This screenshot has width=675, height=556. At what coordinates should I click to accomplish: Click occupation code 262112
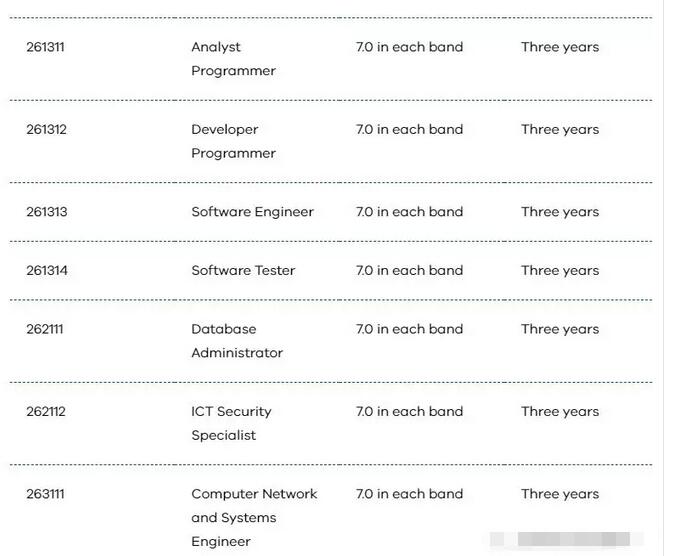pos(46,411)
